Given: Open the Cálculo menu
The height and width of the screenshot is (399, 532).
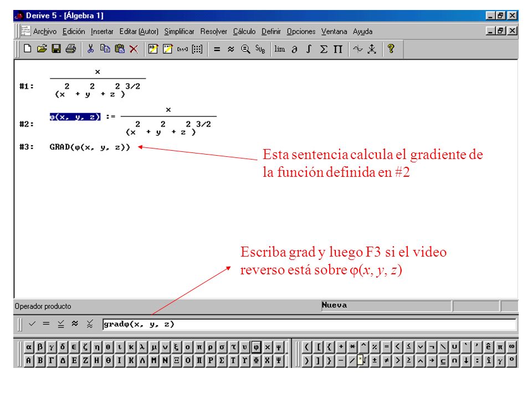Looking at the screenshot, I should click(x=244, y=32).
